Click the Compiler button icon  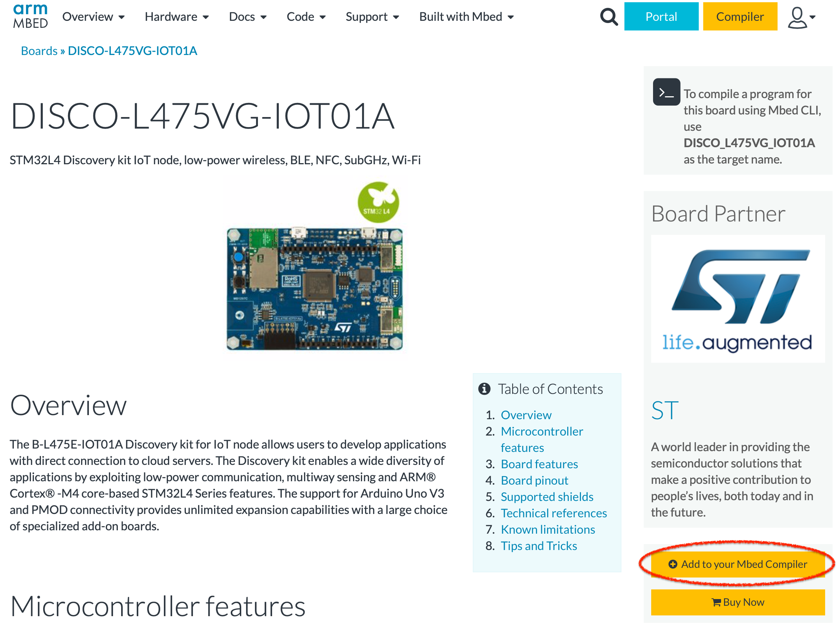(x=739, y=16)
